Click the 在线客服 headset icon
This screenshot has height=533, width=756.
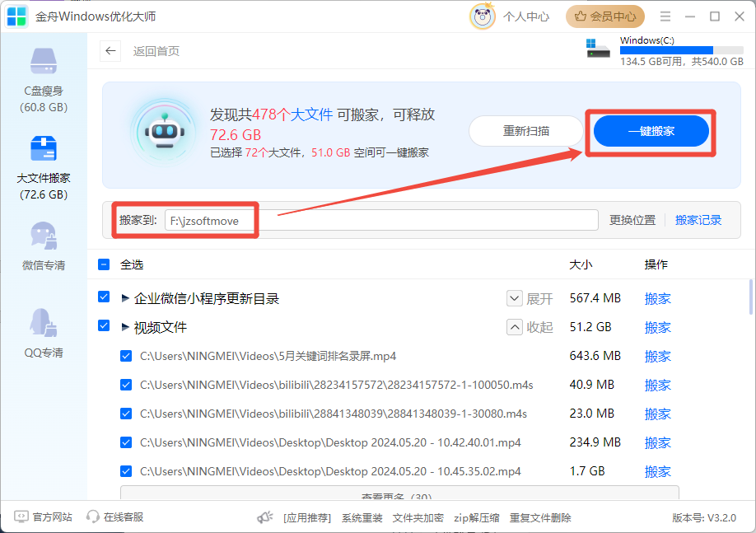[92, 517]
